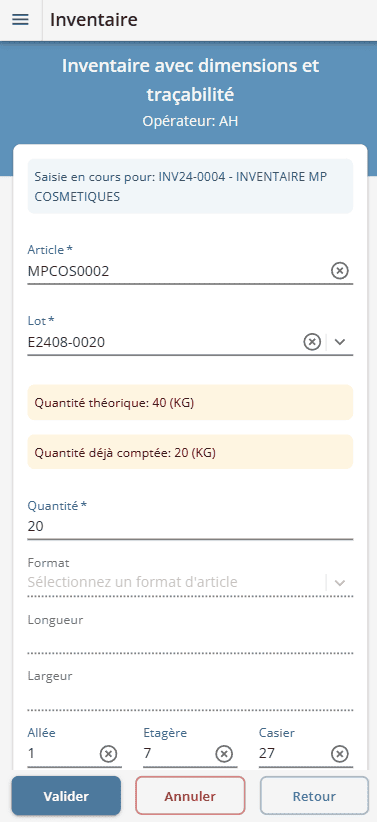Focus the Allée input showing 1
Screen dimensions: 377x822
click(x=62, y=754)
